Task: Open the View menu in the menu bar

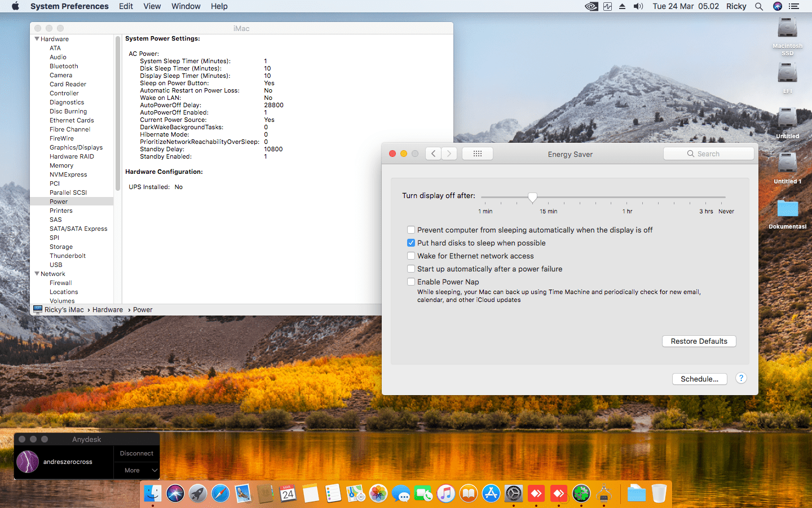Action: 152,6
